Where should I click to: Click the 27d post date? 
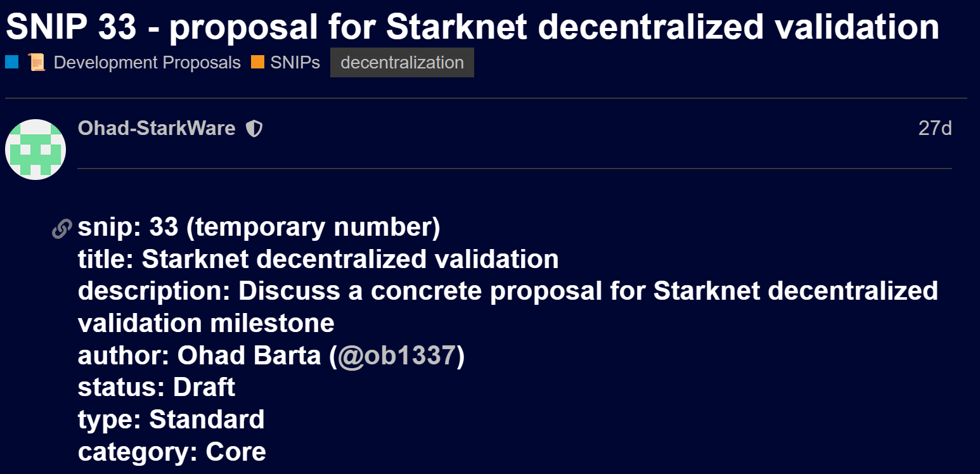[935, 129]
